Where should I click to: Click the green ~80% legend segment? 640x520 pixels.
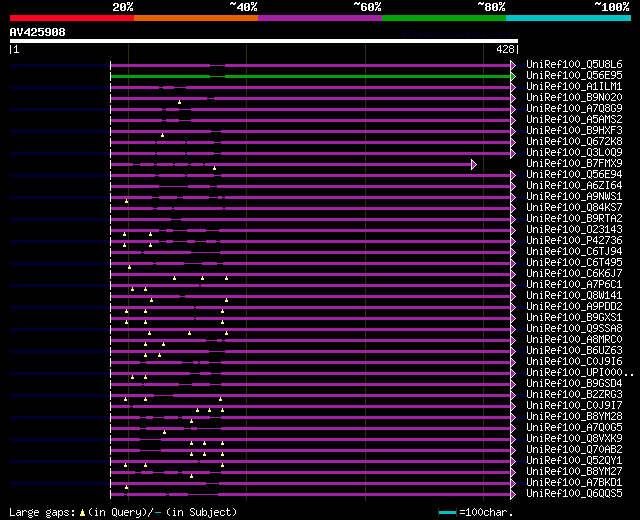click(x=444, y=18)
